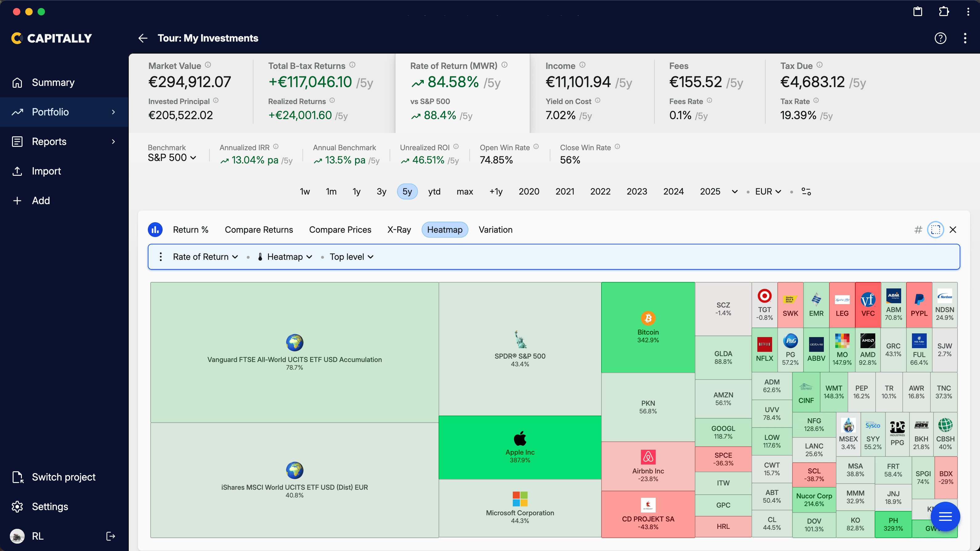
Task: Click the info icon beside Yield on Cost
Action: point(598,100)
